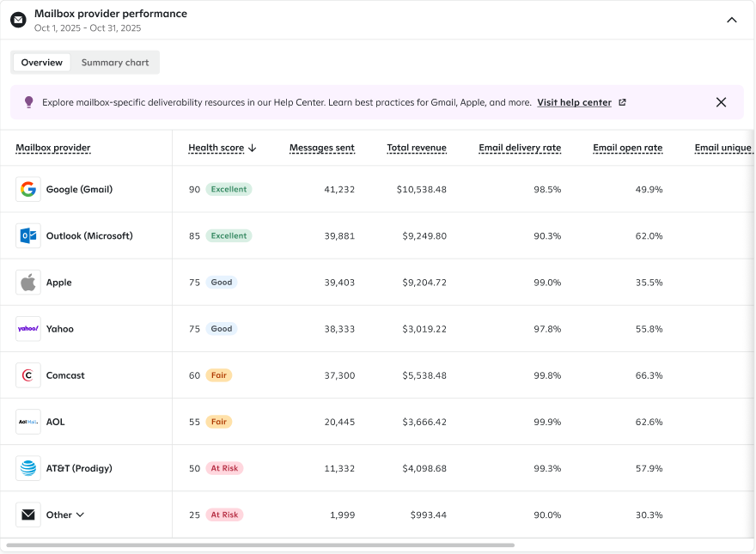Click the Other envelope icon
The image size is (756, 554).
click(28, 515)
